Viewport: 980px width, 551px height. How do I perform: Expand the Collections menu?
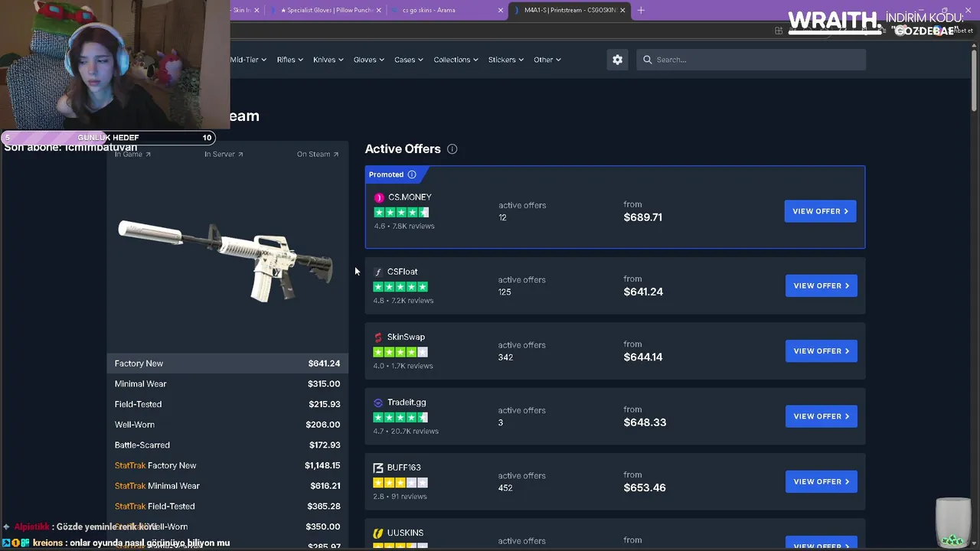[x=456, y=60]
